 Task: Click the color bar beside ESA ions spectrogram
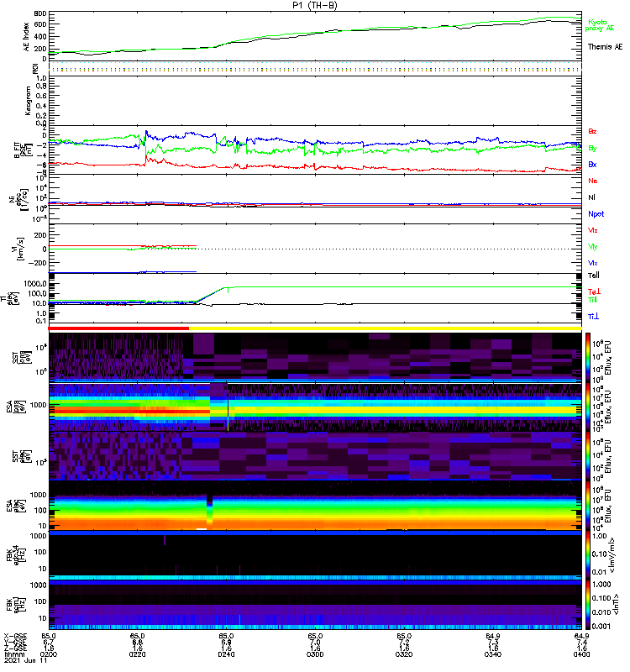(588, 407)
